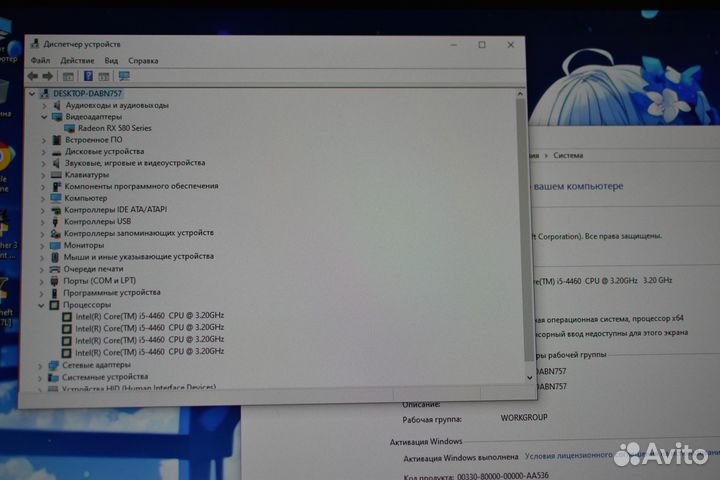Expand Дисковые устройства category
The image size is (720, 480).
[x=44, y=152]
